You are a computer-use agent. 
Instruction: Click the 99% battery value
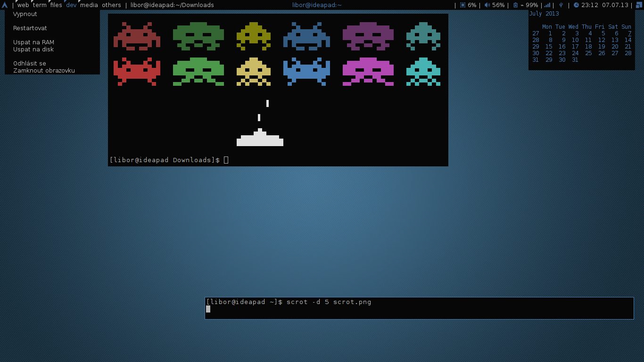[x=532, y=5]
